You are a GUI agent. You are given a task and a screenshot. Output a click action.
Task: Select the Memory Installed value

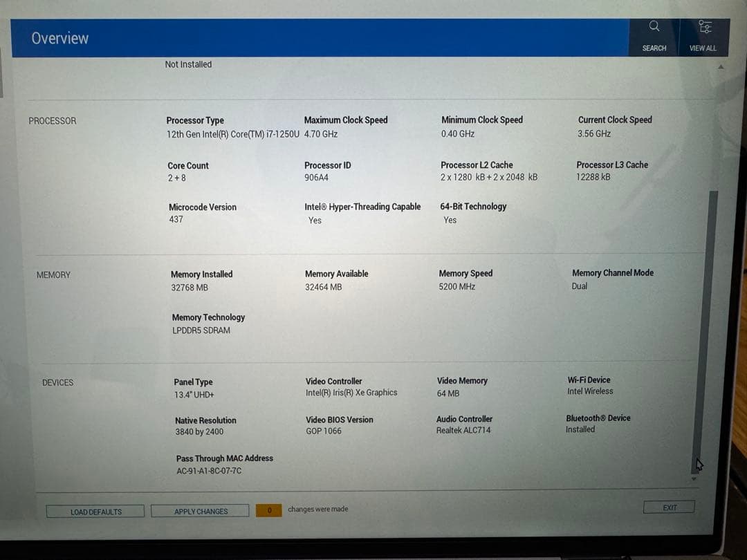pos(190,286)
